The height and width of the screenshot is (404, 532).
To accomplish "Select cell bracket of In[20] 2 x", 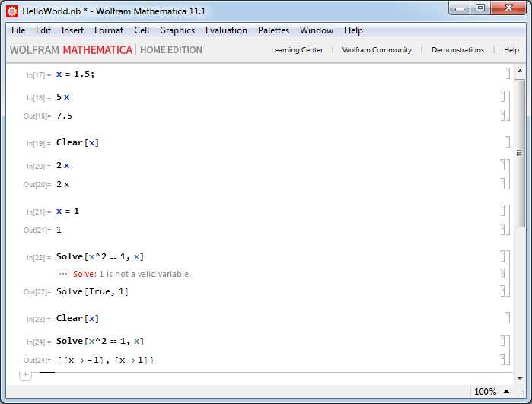I will pyautogui.click(x=503, y=165).
